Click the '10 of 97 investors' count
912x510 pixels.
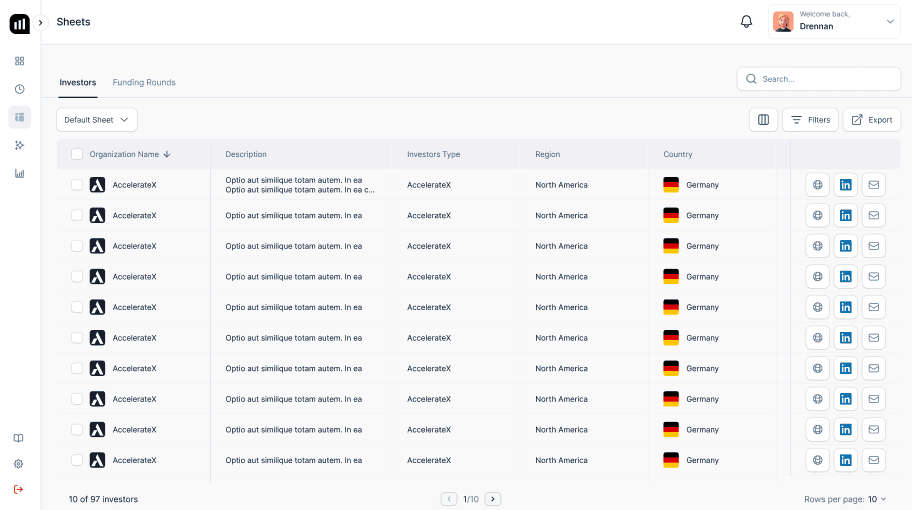(x=103, y=499)
